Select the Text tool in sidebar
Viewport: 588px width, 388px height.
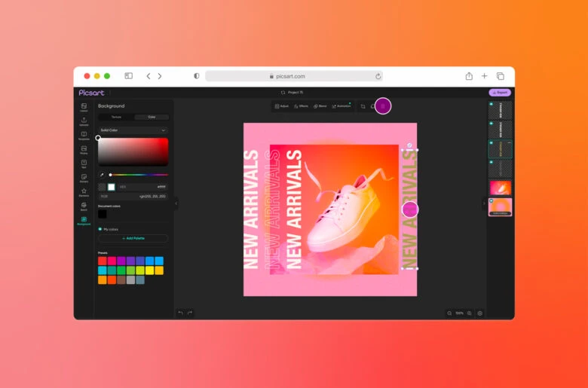pyautogui.click(x=84, y=163)
